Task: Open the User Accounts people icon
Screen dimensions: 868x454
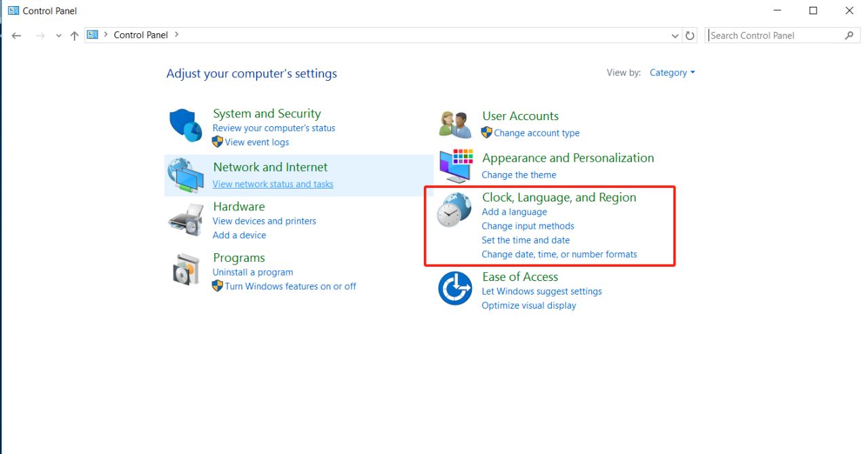Action: point(454,125)
